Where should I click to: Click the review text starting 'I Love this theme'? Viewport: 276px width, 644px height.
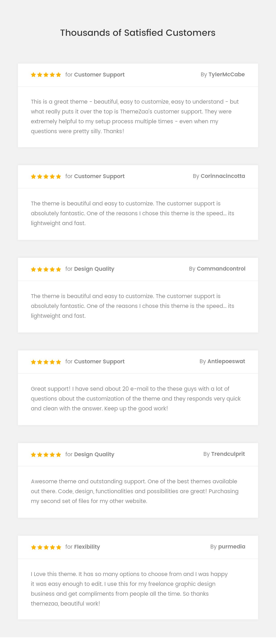click(129, 589)
